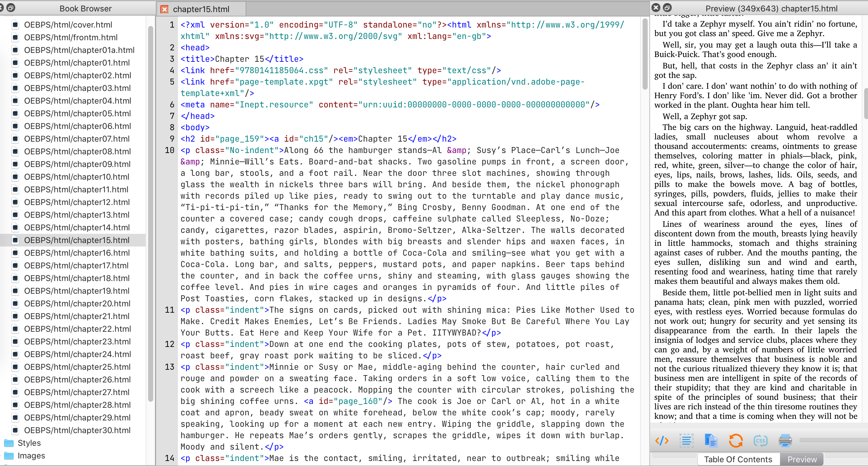The width and height of the screenshot is (868, 467).
Task: Open the Styles folder in Book Browser
Action: 29,443
